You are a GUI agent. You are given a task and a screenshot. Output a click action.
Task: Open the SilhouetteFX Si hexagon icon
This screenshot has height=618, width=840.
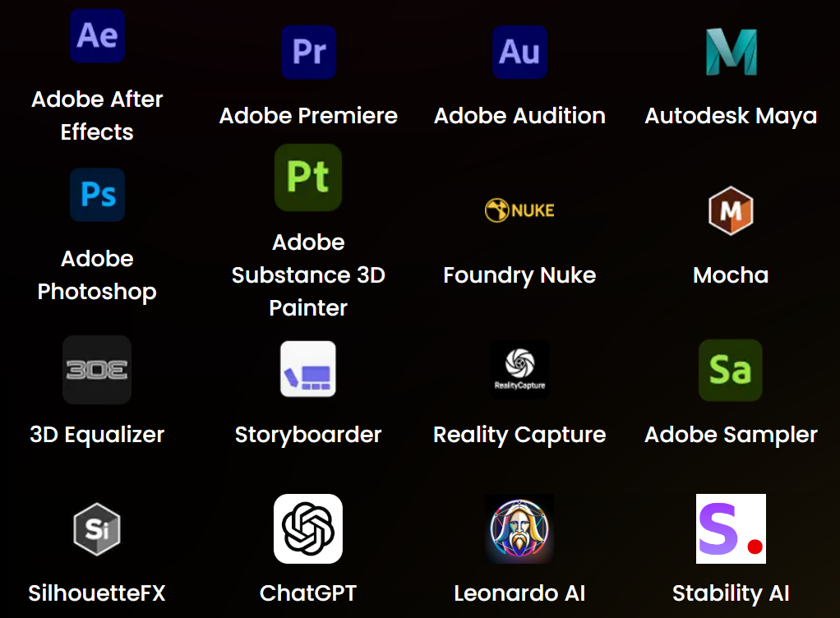click(97, 529)
